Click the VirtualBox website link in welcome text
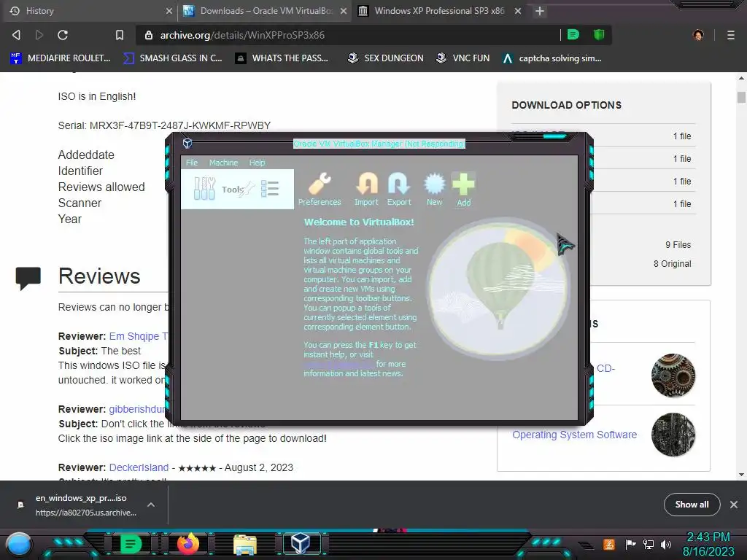Image resolution: width=747 pixels, height=560 pixels. click(338, 365)
